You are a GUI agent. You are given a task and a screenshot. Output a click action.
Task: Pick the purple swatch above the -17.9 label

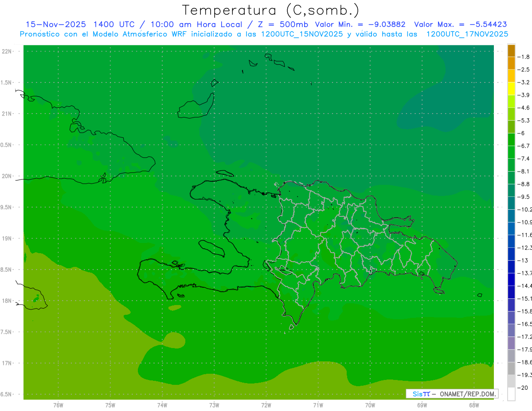tap(511, 343)
